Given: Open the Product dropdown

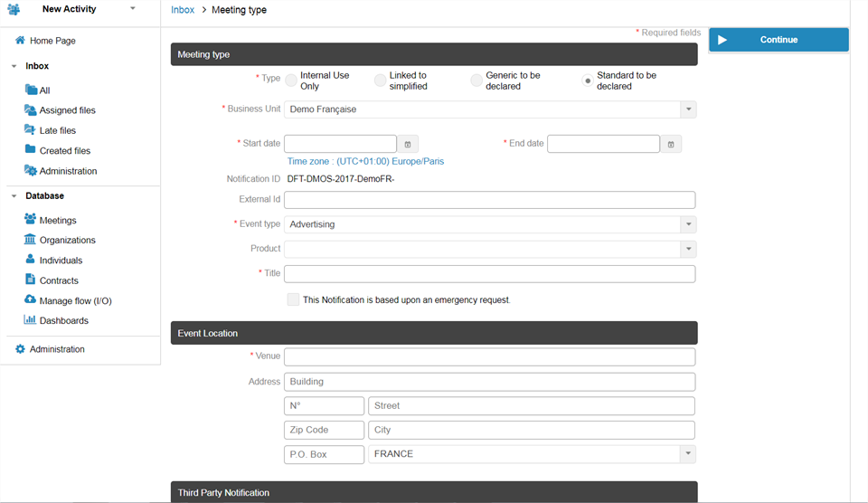Looking at the screenshot, I should [x=688, y=249].
